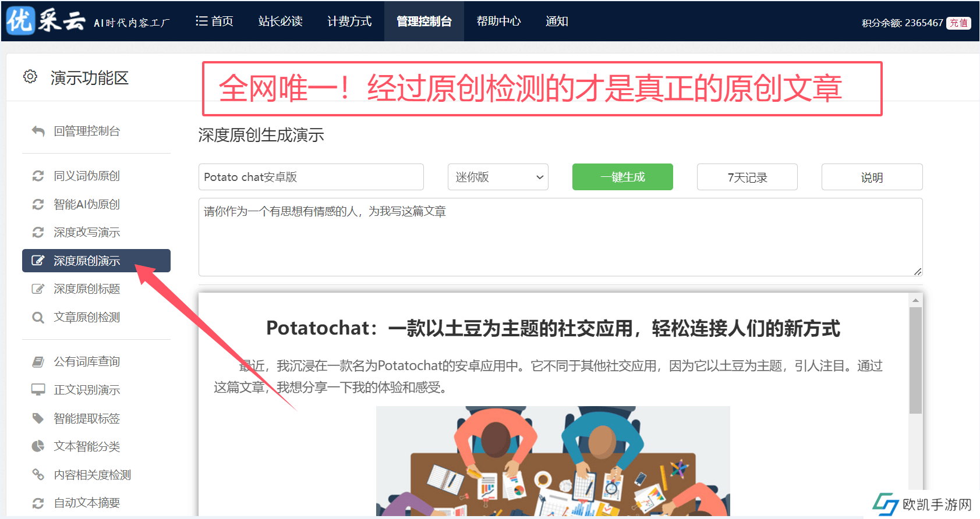Click the back arrow icon for 回管理控制台
The width and height of the screenshot is (980, 519).
pos(38,131)
